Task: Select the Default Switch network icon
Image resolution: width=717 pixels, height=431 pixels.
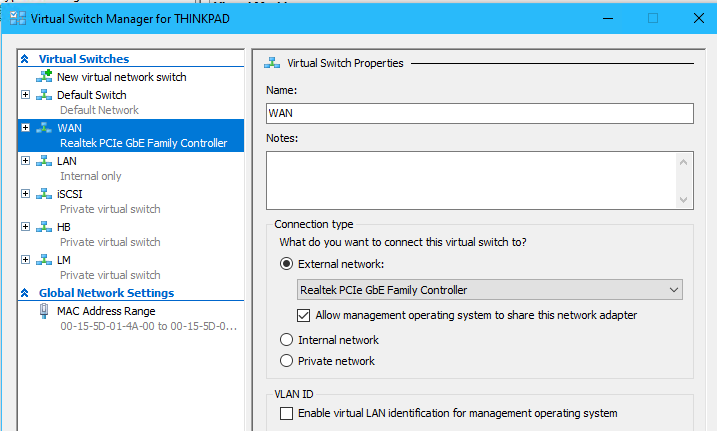Action: tap(44, 95)
